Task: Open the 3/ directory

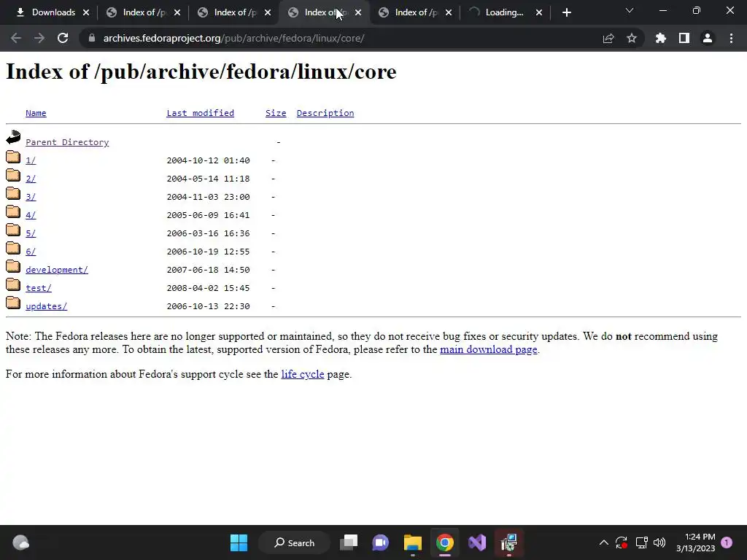Action: pyautogui.click(x=31, y=197)
